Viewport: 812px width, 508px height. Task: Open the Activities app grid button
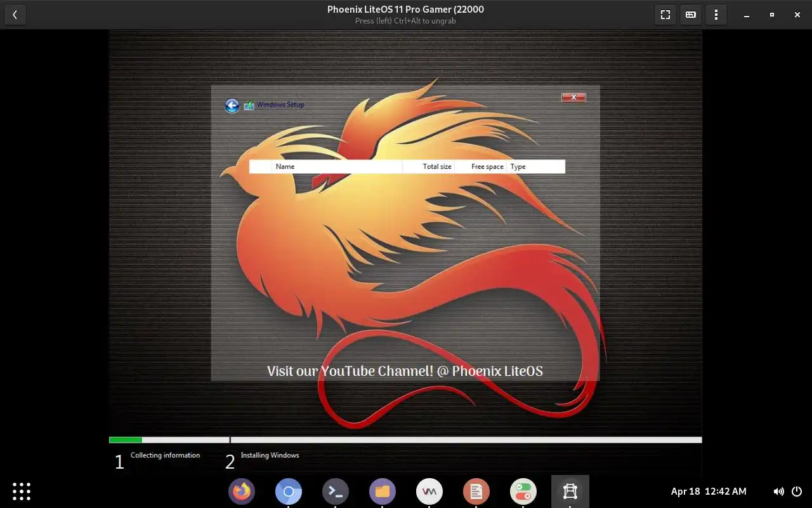[x=22, y=491]
